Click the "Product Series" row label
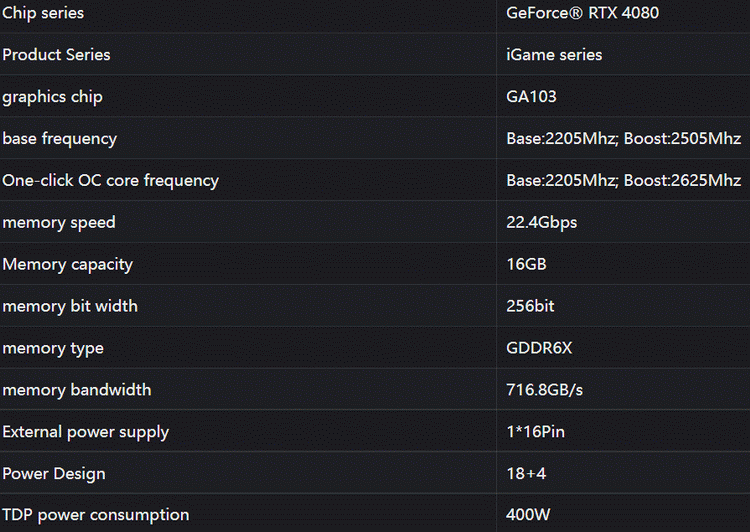The height and width of the screenshot is (532, 750). point(56,55)
